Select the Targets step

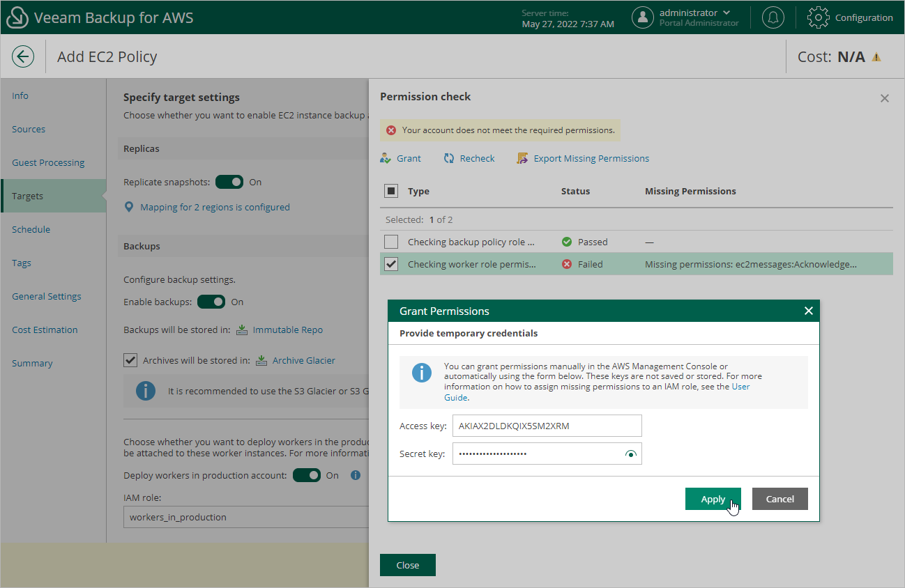53,196
